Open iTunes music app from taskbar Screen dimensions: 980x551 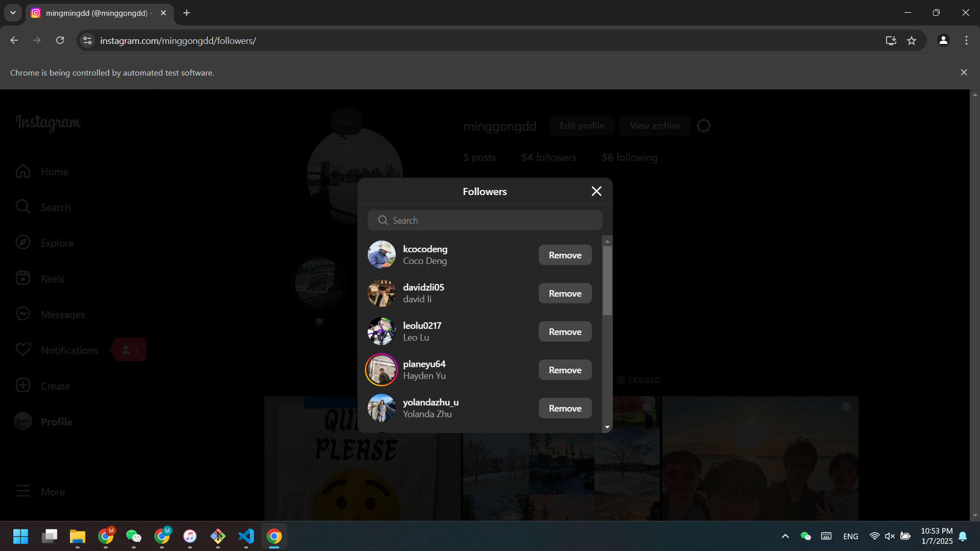point(189,536)
